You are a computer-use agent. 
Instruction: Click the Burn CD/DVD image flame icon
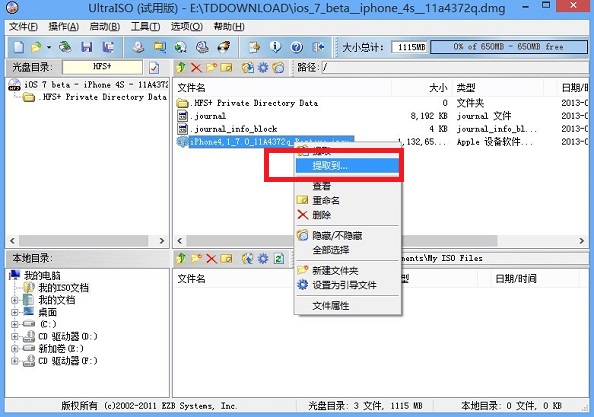[224, 47]
